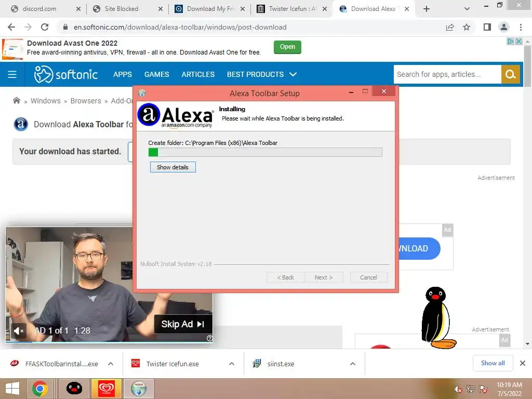Open the red heart Icefun taskbar app
The height and width of the screenshot is (399, 532).
[x=107, y=389]
